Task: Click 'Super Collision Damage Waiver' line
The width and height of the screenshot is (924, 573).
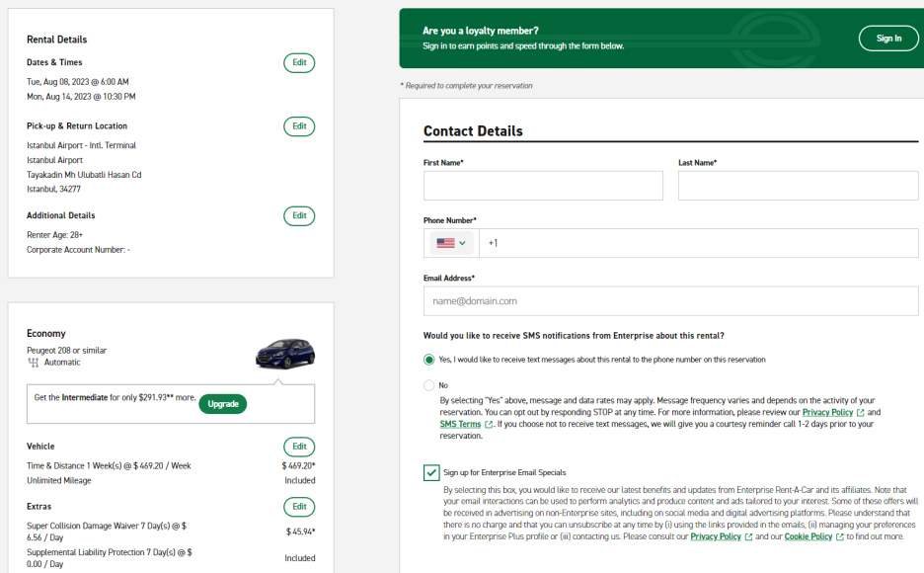Action: [x=107, y=532]
